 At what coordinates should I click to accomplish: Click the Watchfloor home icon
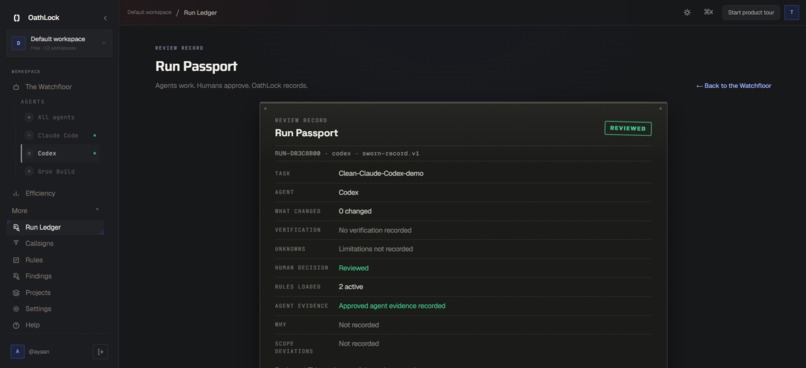(16, 87)
